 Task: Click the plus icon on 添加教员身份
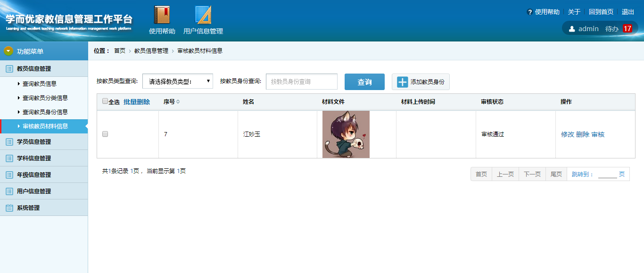tap(402, 82)
